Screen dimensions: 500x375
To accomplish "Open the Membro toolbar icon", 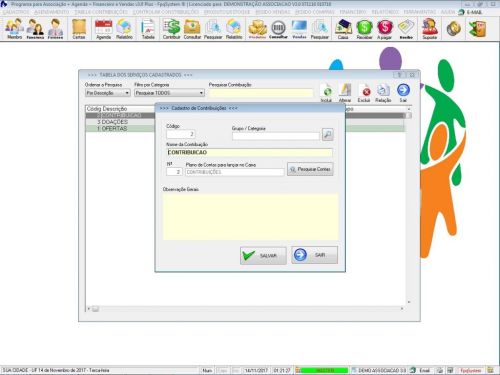I will (14, 29).
